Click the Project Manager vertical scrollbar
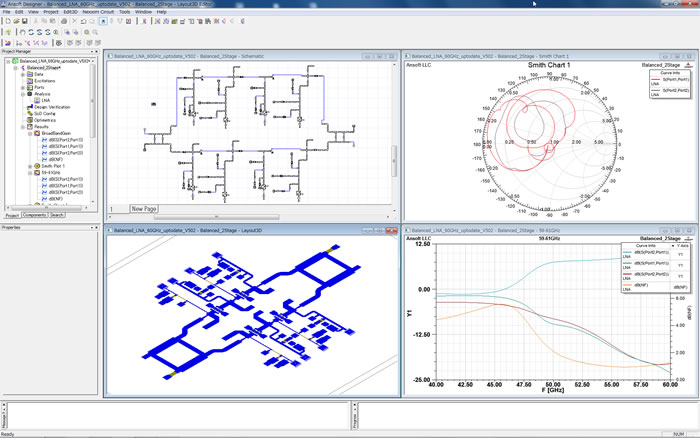 93,102
